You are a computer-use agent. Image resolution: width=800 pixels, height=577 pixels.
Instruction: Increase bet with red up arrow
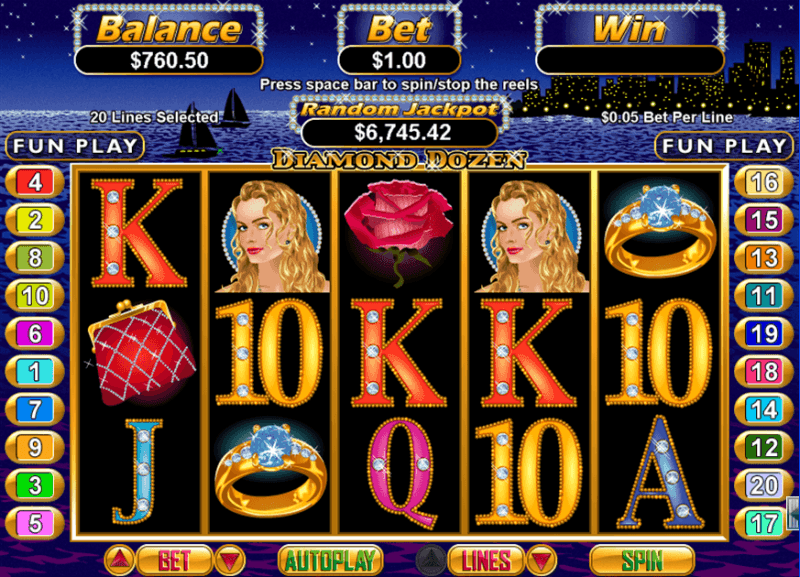119,560
